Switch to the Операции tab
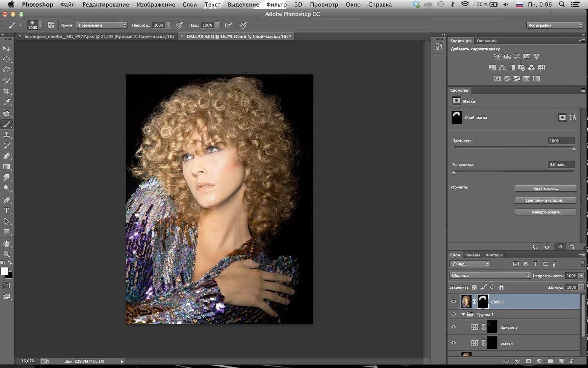588x368 pixels. coord(487,41)
